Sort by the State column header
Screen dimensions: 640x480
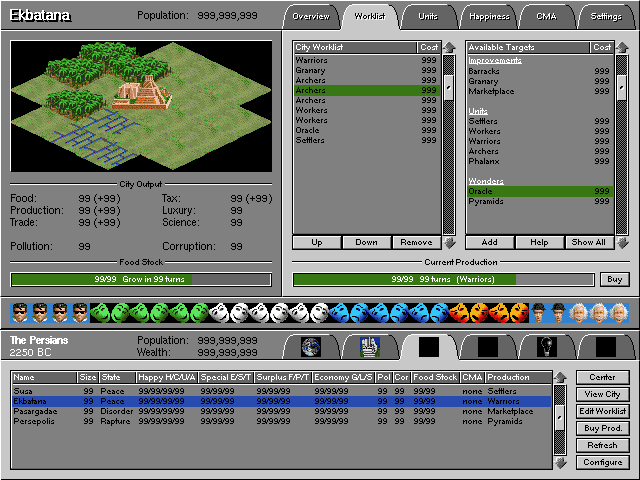pyautogui.click(x=118, y=378)
